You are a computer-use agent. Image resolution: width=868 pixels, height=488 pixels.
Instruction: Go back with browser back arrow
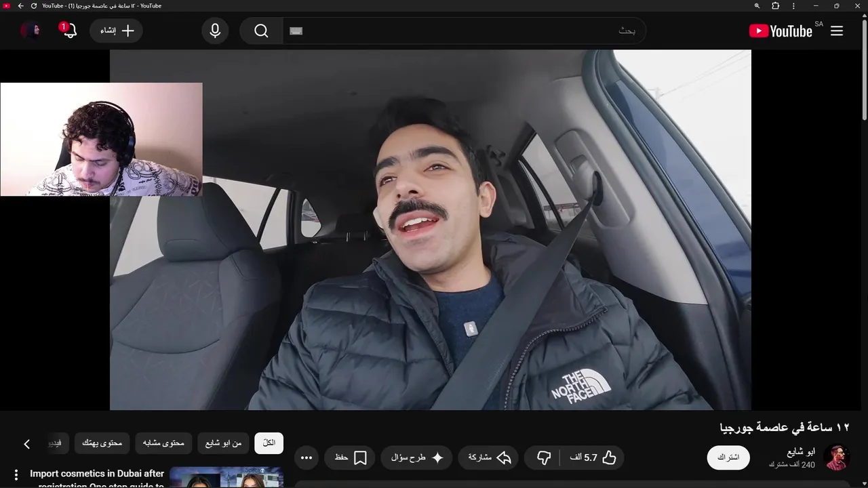pyautogui.click(x=20, y=6)
